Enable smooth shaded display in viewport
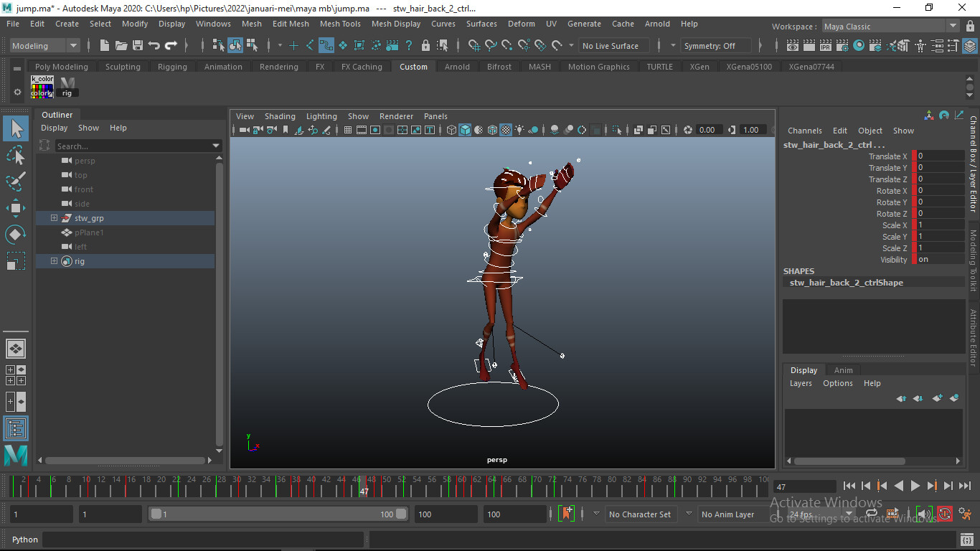 (x=466, y=130)
